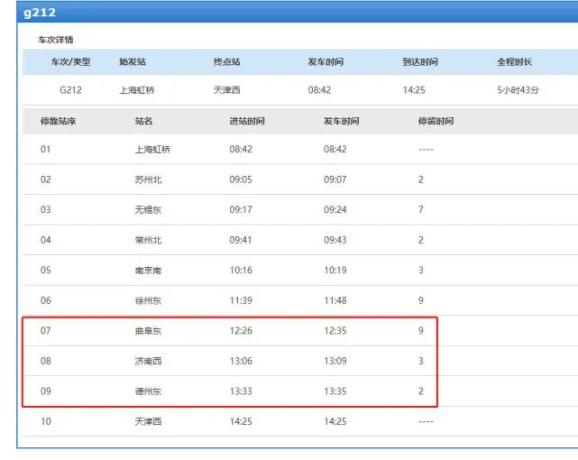Select stop sequence number 01

pyautogui.click(x=45, y=149)
